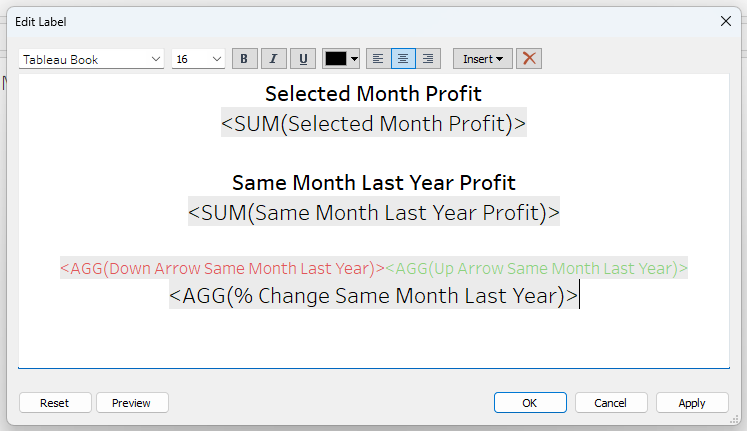Viewport: 747px width, 431px height.
Task: Toggle italic formatting
Action: 274,59
